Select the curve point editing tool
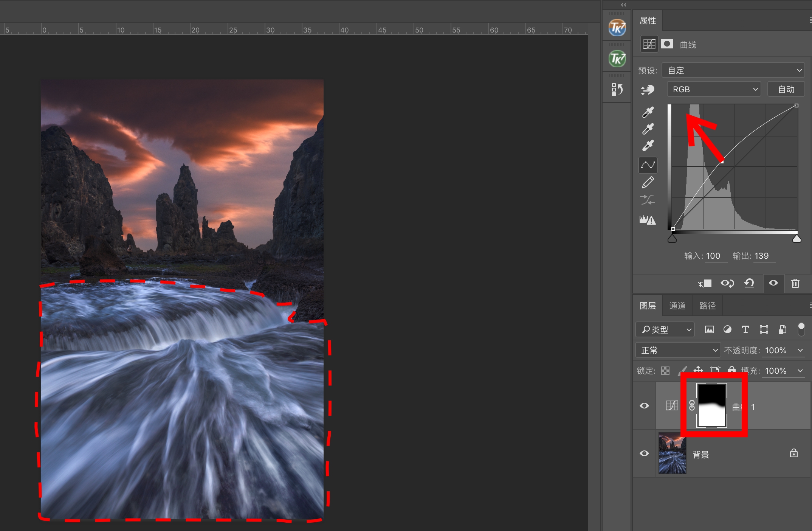 click(x=648, y=165)
